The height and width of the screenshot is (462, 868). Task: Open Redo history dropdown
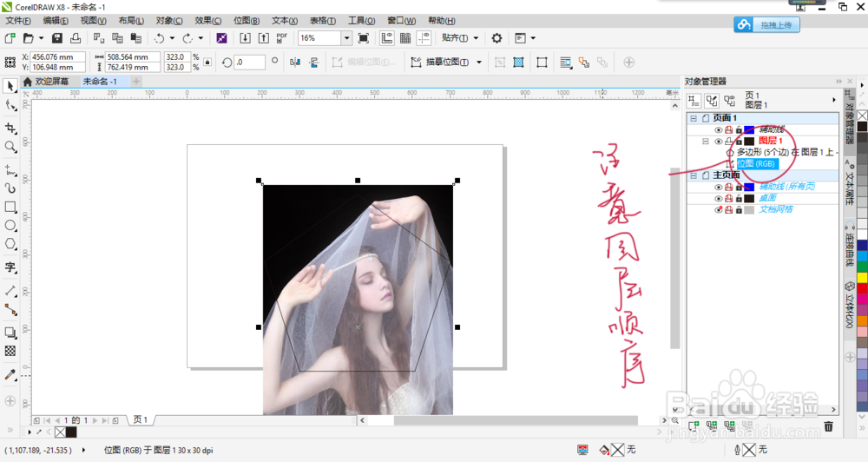click(201, 37)
